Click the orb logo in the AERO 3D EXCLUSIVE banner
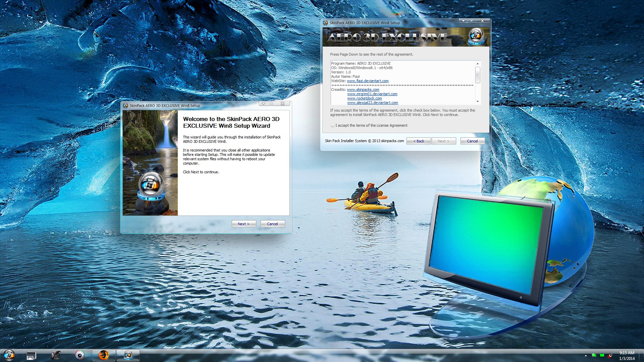The width and height of the screenshot is (644, 362). [x=476, y=36]
